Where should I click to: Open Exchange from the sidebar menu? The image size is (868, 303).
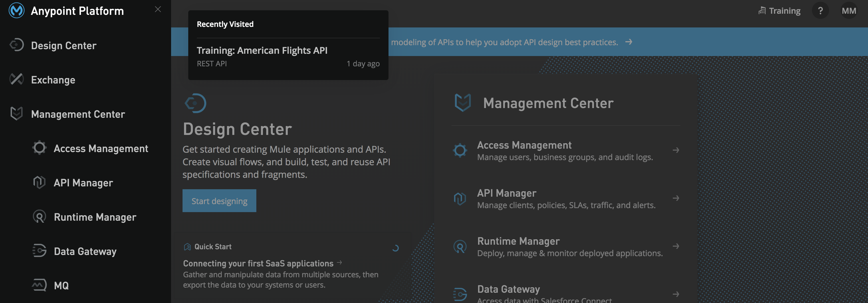53,80
